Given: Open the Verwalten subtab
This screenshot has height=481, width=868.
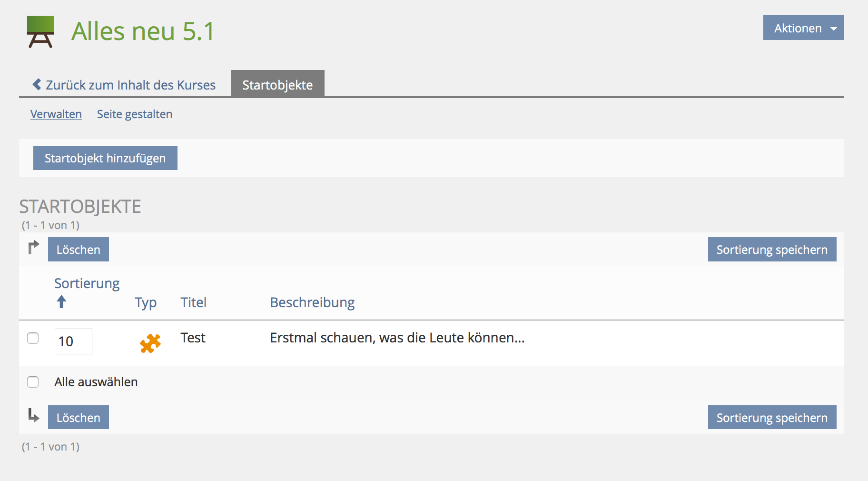Looking at the screenshot, I should pos(56,114).
